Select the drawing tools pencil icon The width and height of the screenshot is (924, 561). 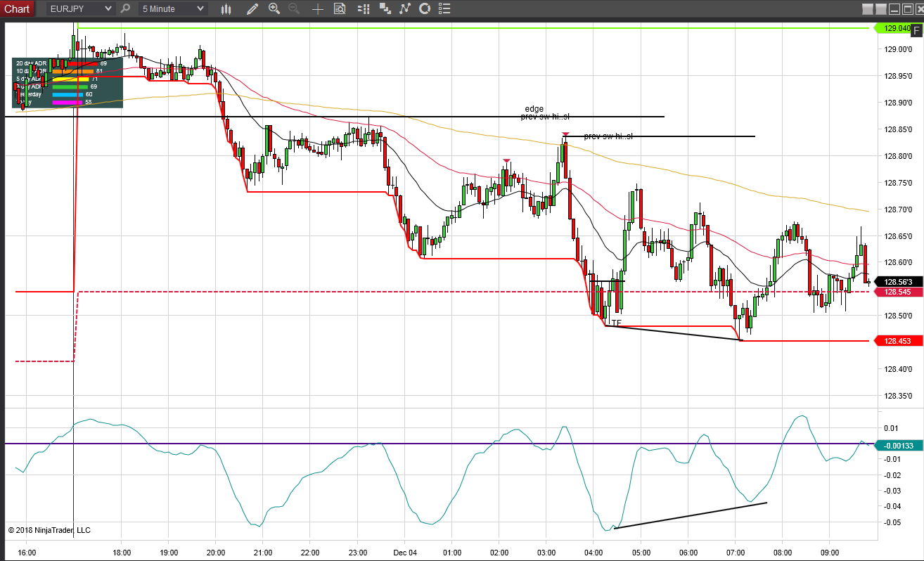(253, 9)
